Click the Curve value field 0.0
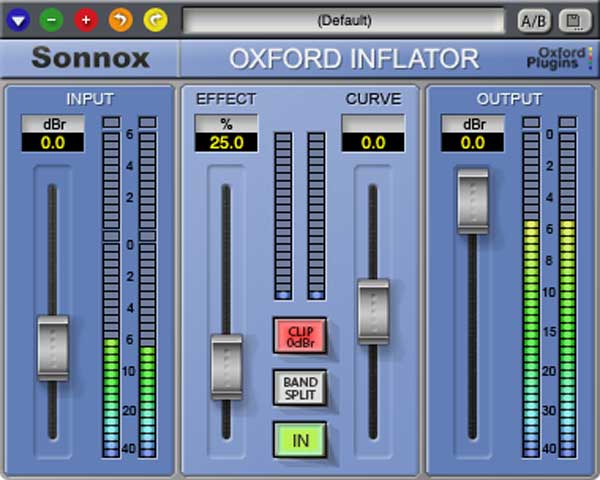Viewport: 600px width, 480px height. pyautogui.click(x=373, y=143)
